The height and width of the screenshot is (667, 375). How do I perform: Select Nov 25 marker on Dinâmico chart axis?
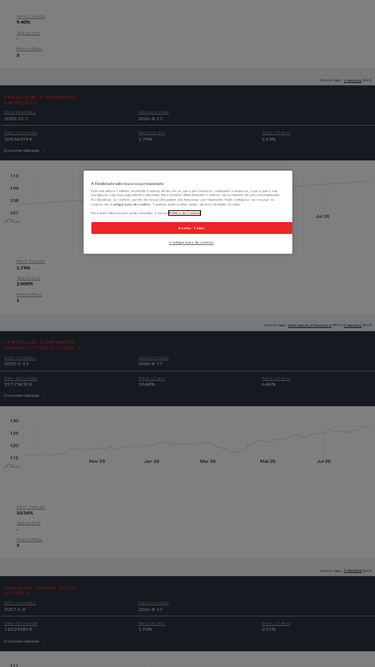[97, 461]
